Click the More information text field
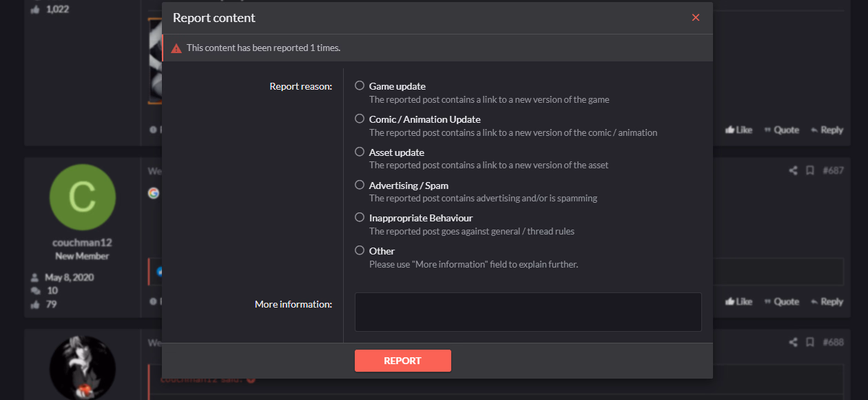The height and width of the screenshot is (400, 868). coord(528,312)
